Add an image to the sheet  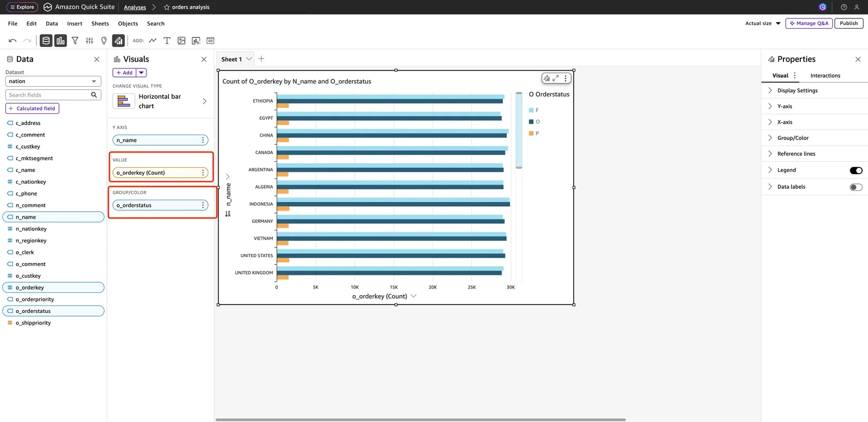point(182,41)
